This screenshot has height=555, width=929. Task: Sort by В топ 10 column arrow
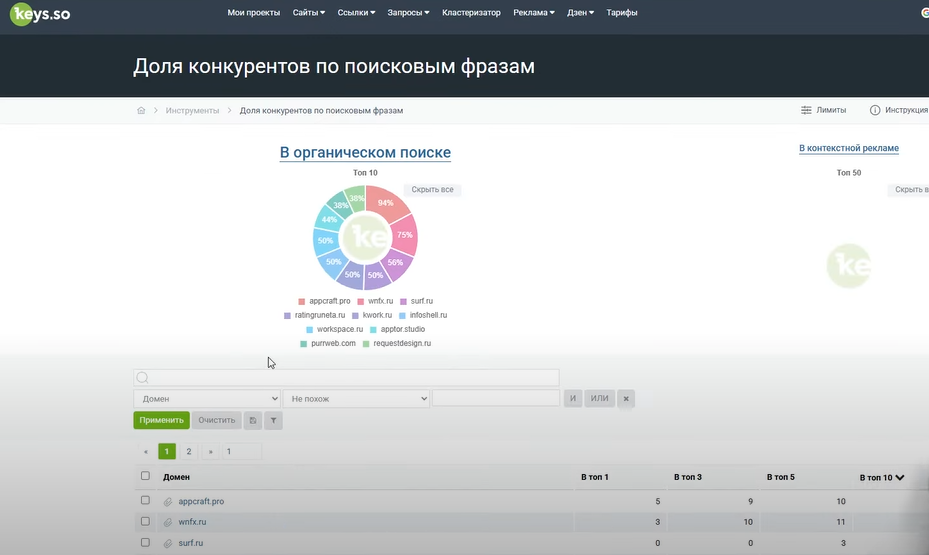(900, 477)
